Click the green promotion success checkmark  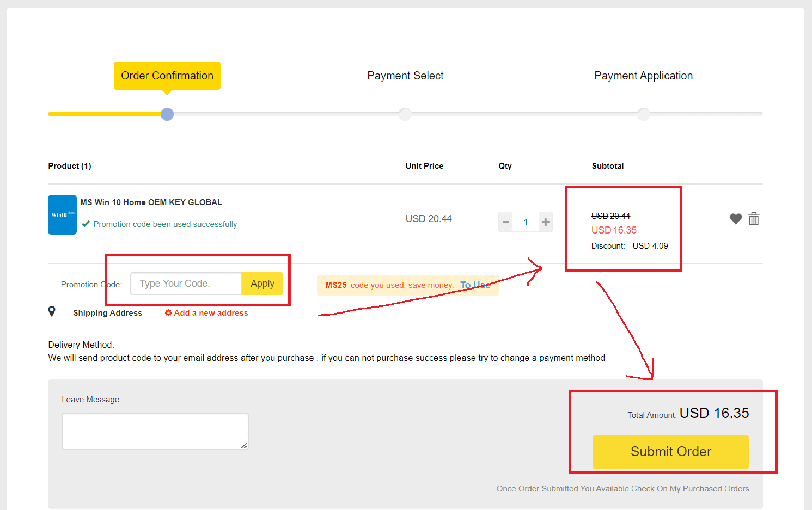(x=86, y=224)
